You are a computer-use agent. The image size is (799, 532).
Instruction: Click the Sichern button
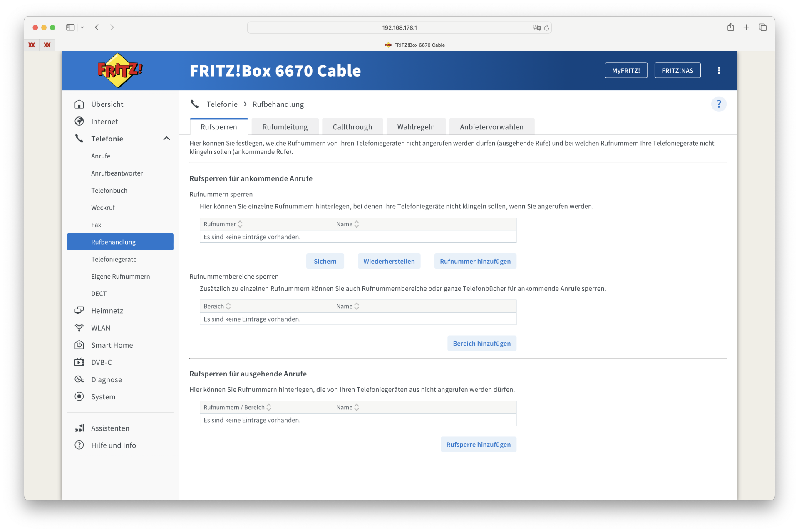point(325,261)
